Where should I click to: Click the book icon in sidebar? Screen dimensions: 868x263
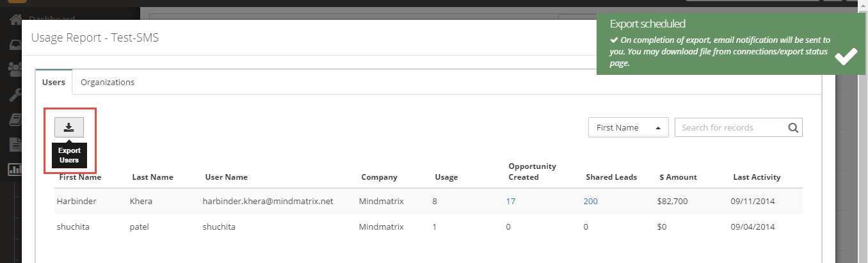[15, 120]
